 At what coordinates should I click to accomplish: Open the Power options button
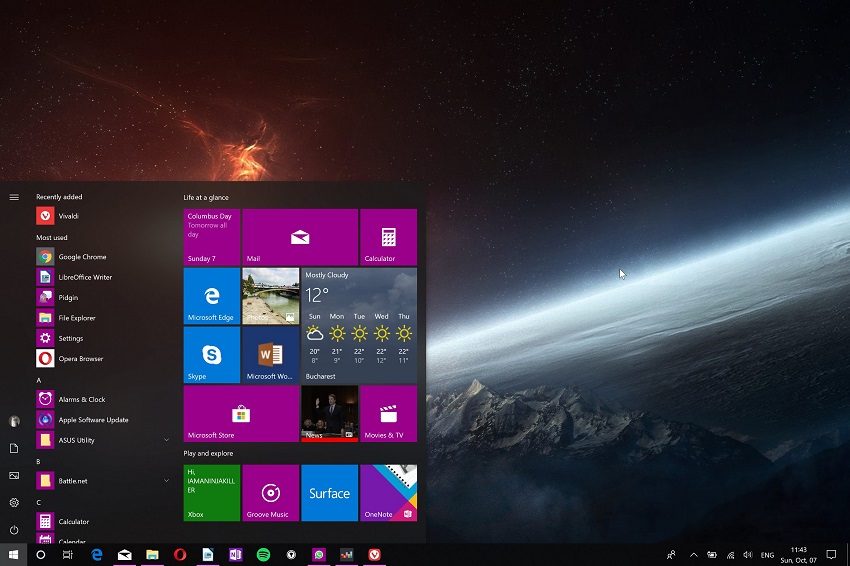[x=14, y=530]
